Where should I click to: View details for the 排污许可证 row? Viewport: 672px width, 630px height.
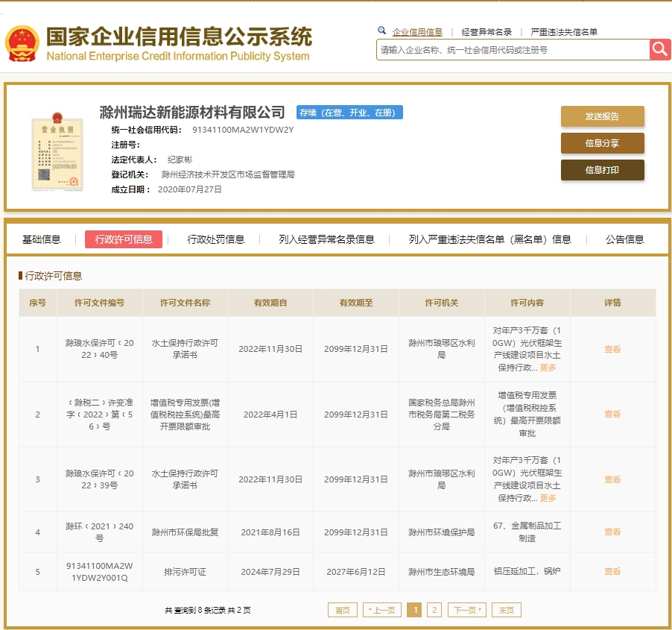pyautogui.click(x=612, y=571)
